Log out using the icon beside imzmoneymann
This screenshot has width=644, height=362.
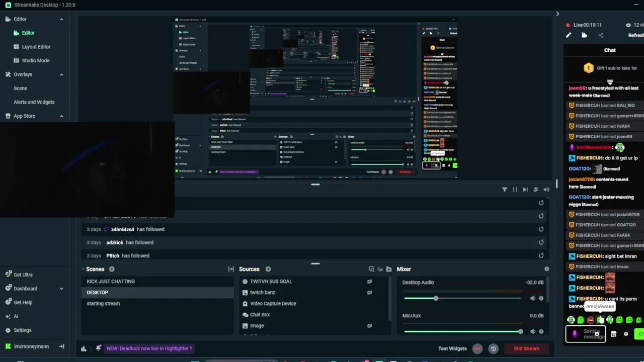click(61, 346)
